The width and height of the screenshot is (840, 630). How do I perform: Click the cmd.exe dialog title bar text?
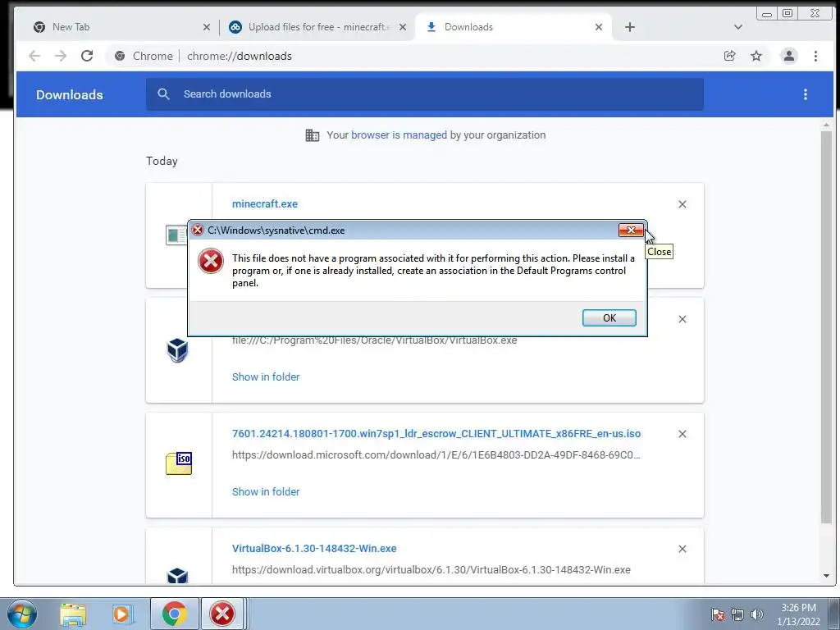pos(276,231)
